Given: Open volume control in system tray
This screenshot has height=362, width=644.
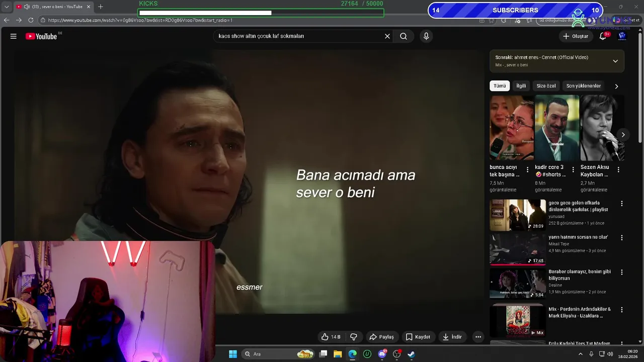Looking at the screenshot, I should tap(610, 354).
